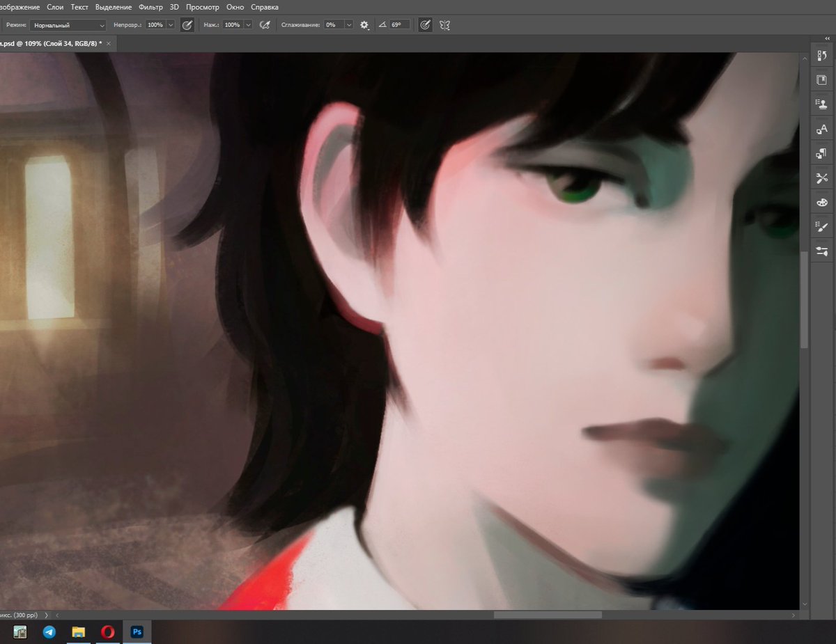Open the Brushes list panel icon

point(822,227)
